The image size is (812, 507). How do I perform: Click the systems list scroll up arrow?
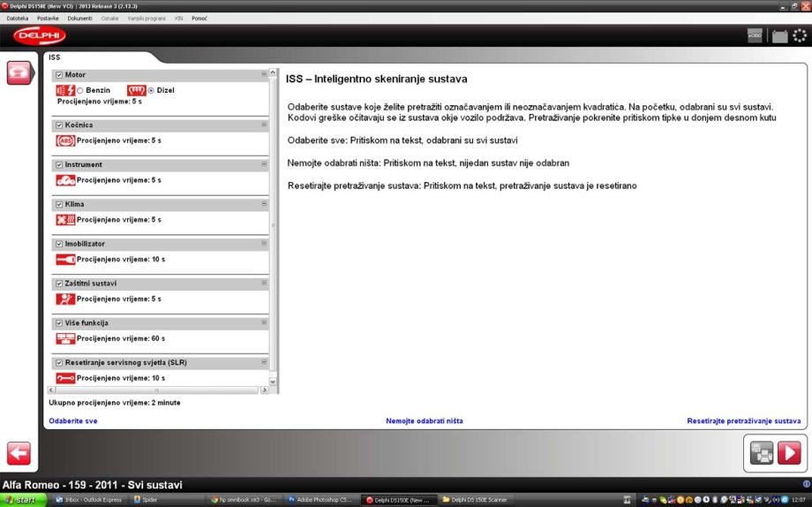tap(273, 72)
